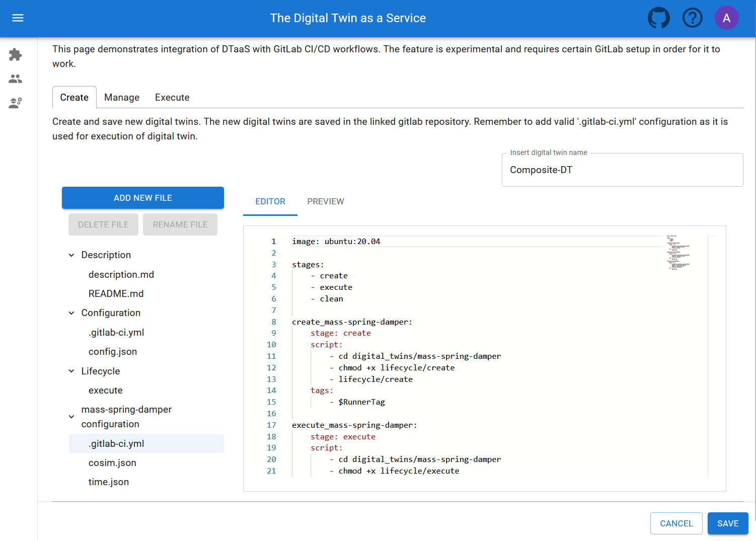Click the Add New File button
Viewport: 756px width, 541px height.
pyautogui.click(x=143, y=198)
